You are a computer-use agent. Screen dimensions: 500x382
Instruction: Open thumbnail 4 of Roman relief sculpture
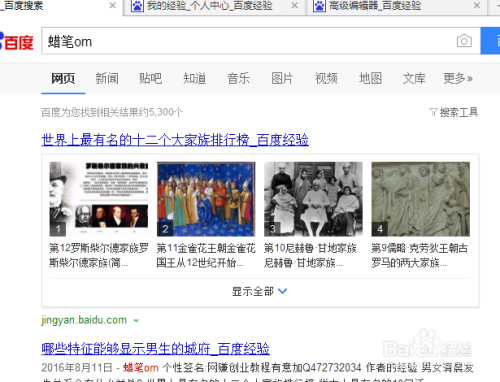point(421,199)
